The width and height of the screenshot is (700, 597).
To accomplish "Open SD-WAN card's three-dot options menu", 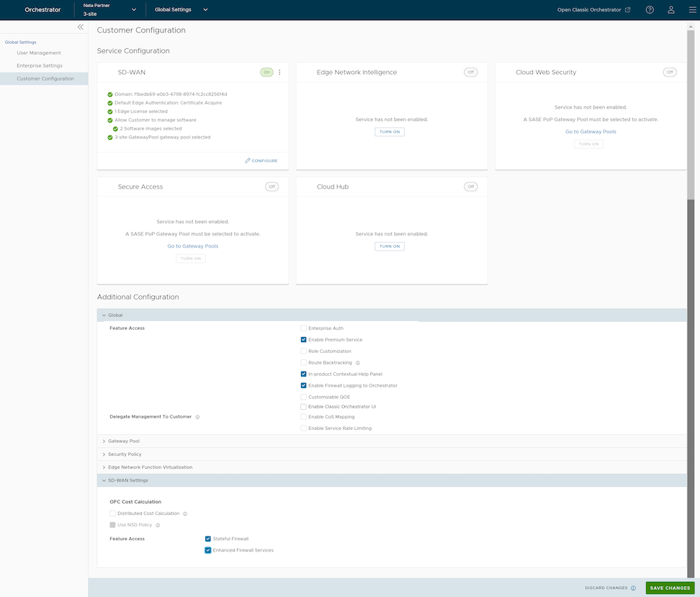I will click(x=279, y=72).
